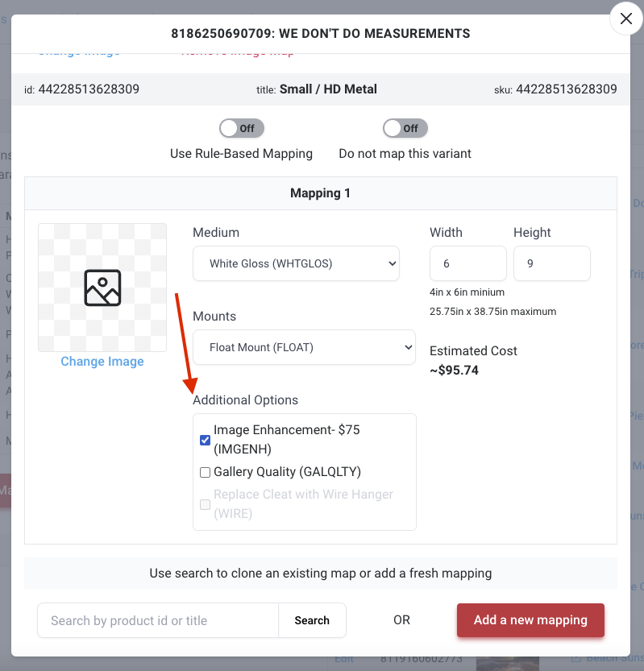644x671 pixels.
Task: Click Add a new mapping button
Action: 530,620
